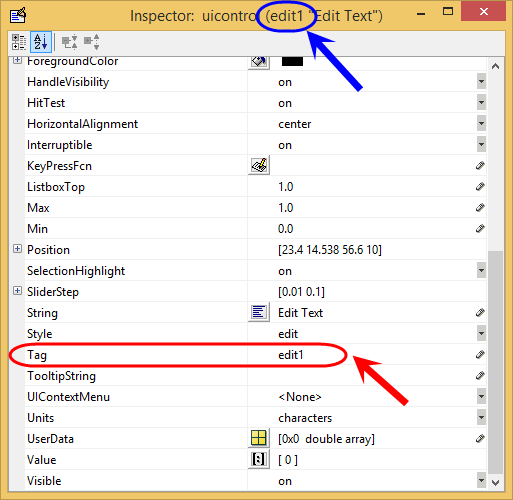The width and height of the screenshot is (513, 500).
Task: Click the scrollbar down arrow
Action: pos(495,482)
